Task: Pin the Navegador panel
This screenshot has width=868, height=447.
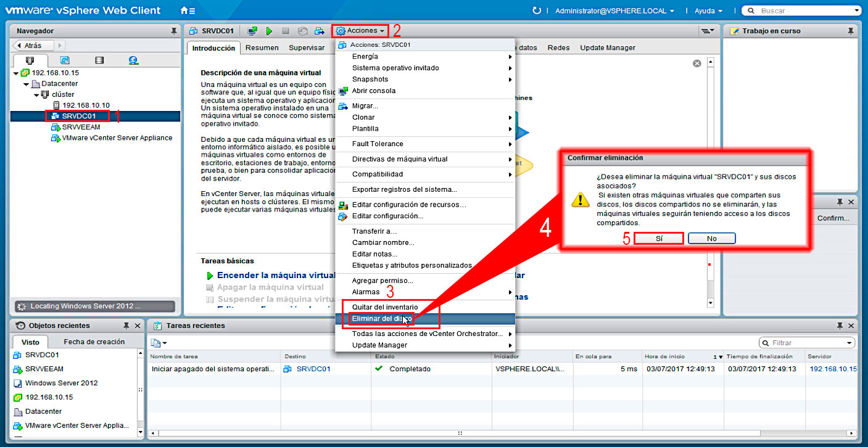Action: (175, 30)
